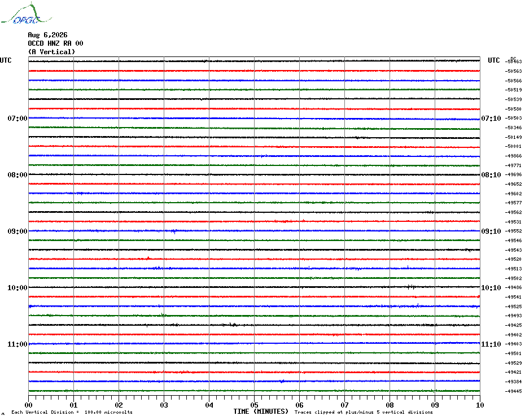Click the 07:00 time label
Screen dimensions: 525x420
point(17,118)
